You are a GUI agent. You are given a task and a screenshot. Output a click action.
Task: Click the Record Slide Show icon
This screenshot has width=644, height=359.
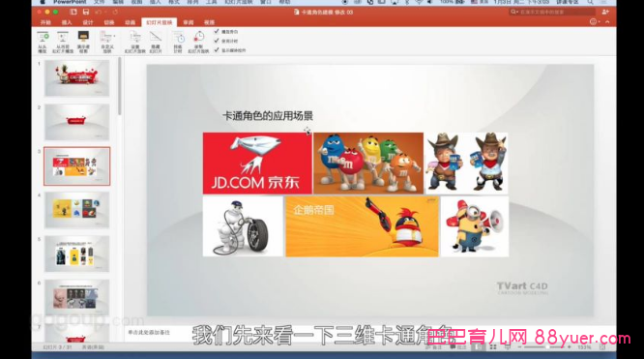point(198,42)
